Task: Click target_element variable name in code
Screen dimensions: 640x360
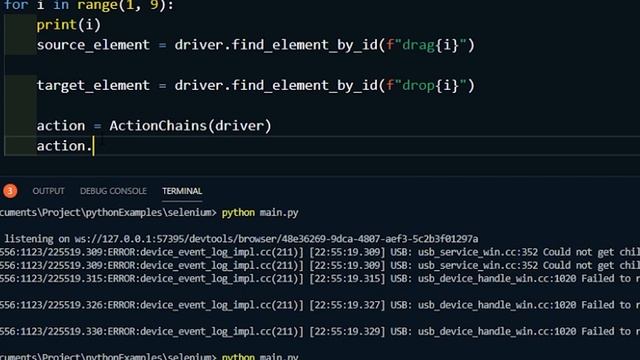Action: point(93,85)
